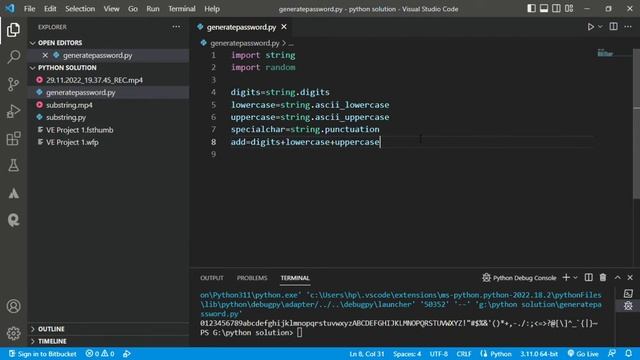Open the Run menu
The height and width of the screenshot is (360, 640).
(153, 9)
